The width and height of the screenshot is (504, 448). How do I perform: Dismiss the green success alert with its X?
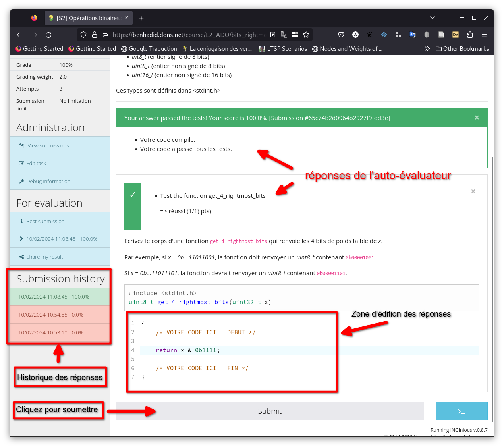pos(477,118)
